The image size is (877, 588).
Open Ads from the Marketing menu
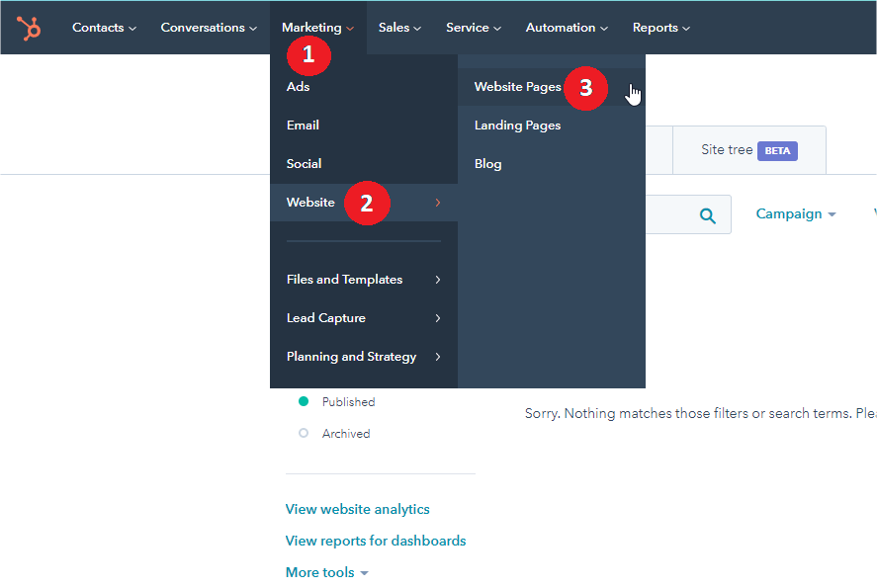(298, 87)
